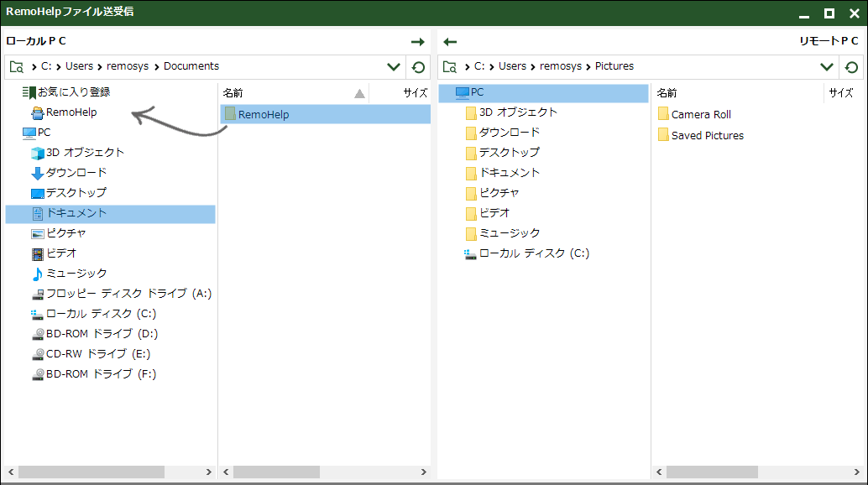Click remote folder search icon
868x485 pixels.
[450, 67]
